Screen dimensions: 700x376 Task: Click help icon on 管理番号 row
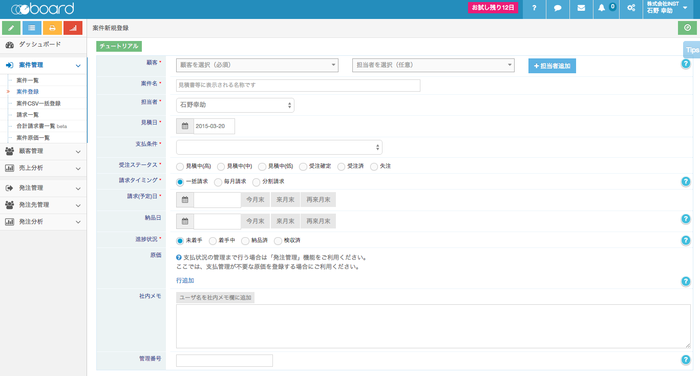pos(686,360)
